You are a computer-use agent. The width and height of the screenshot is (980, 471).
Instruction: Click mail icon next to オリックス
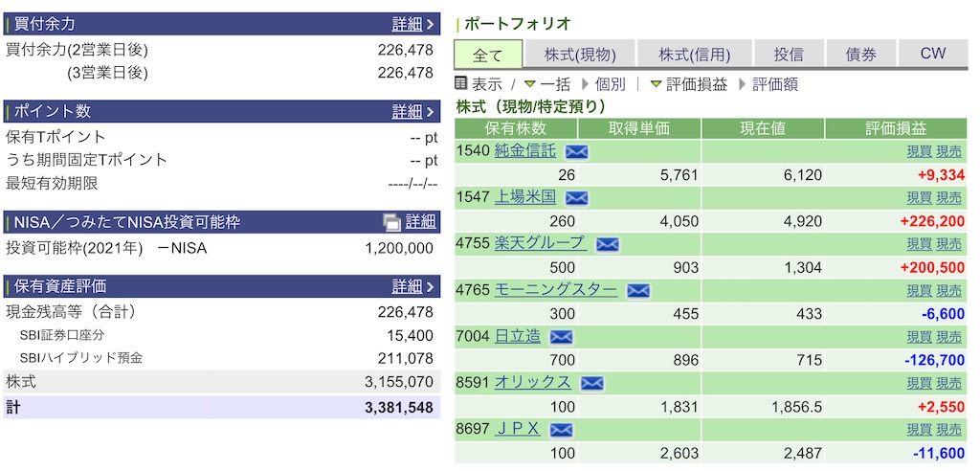[591, 384]
